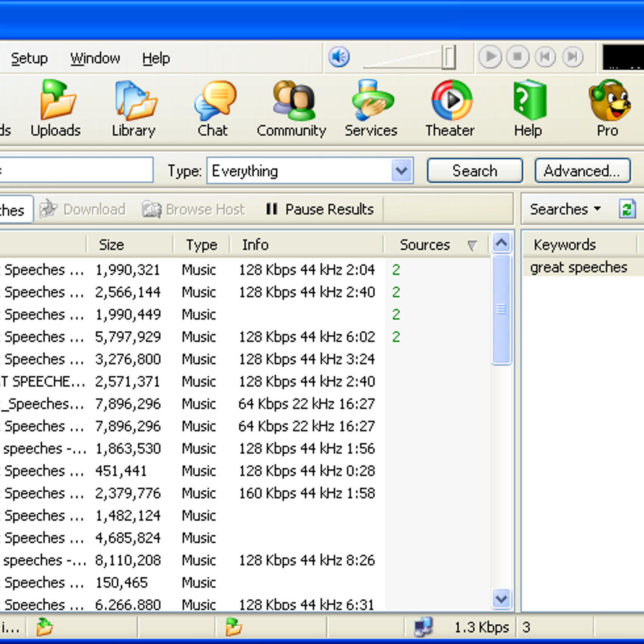The width and height of the screenshot is (644, 644).
Task: Click the results vertical scrollbar thumb
Action: click(x=501, y=309)
